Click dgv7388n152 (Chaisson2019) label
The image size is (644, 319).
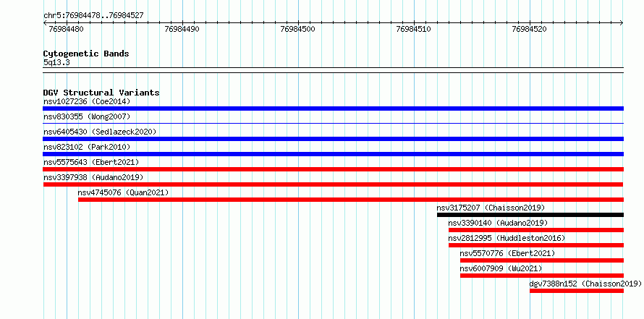585,284
